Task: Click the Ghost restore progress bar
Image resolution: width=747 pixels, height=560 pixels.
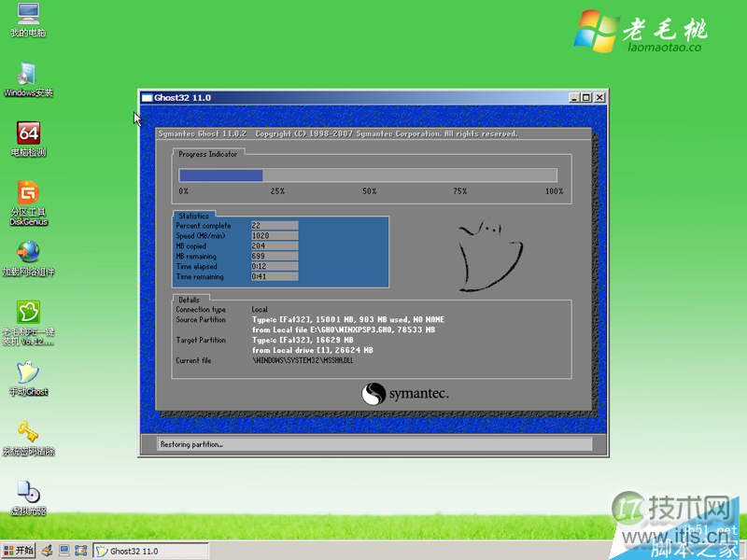Action: click(x=368, y=175)
